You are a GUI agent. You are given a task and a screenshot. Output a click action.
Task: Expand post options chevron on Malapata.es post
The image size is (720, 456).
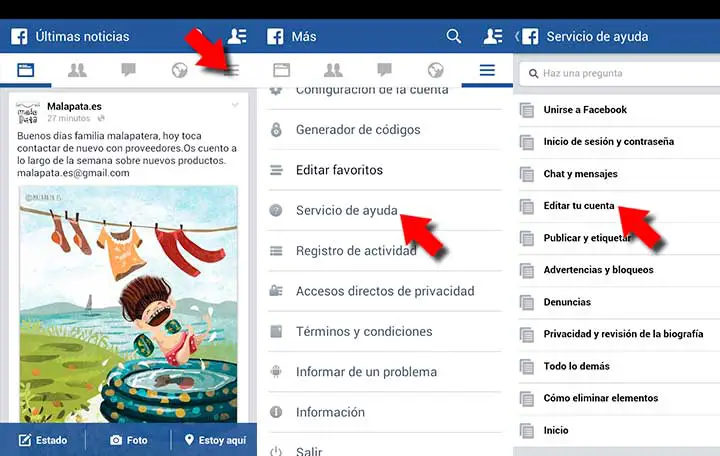[235, 105]
